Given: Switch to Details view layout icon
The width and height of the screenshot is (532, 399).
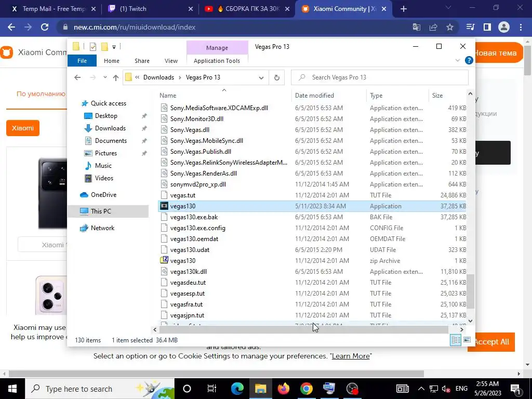Looking at the screenshot, I should coord(456,340).
